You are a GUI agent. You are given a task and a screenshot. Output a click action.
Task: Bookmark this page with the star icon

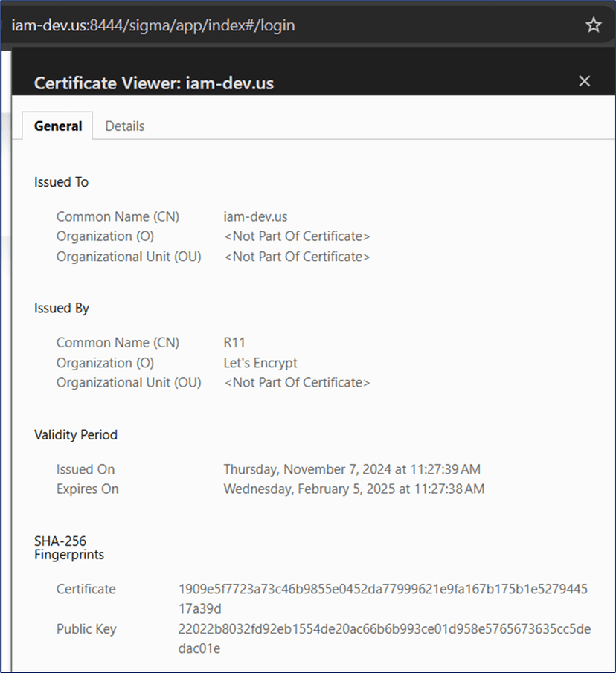pos(593,25)
